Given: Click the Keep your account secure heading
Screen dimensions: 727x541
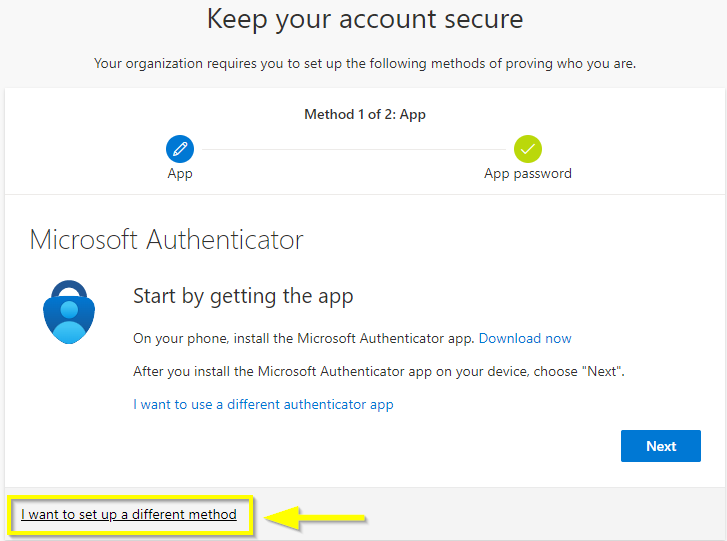Looking at the screenshot, I should 365,19.
